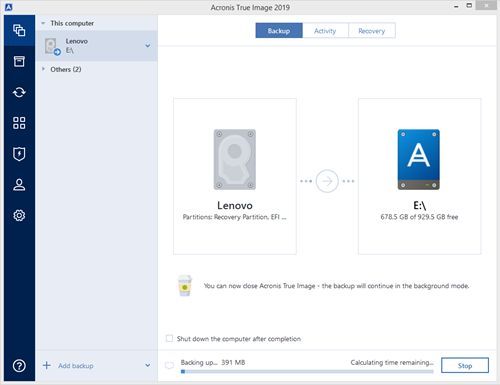
Task: Open Active Protection shield icon
Action: tap(19, 154)
